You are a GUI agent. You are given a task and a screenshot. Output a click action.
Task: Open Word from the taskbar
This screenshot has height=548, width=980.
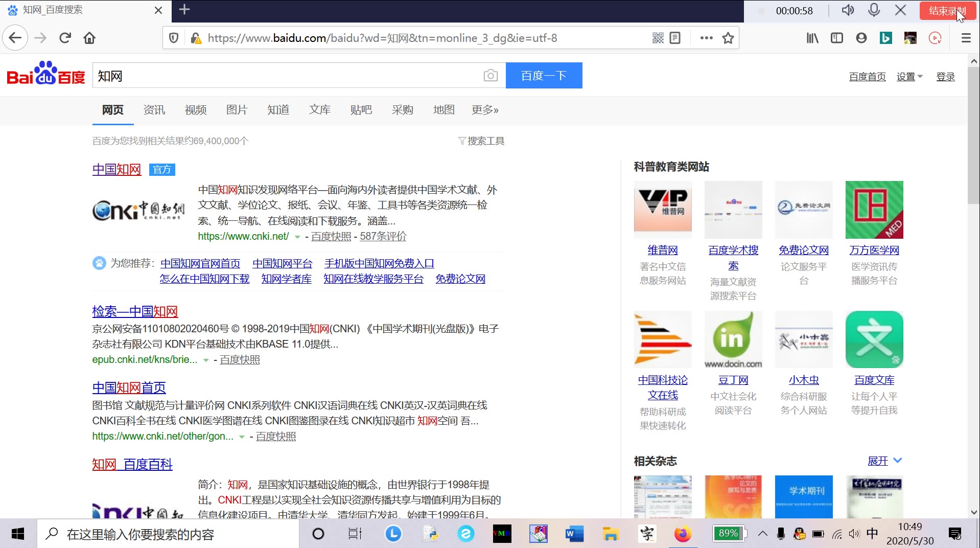(x=574, y=534)
